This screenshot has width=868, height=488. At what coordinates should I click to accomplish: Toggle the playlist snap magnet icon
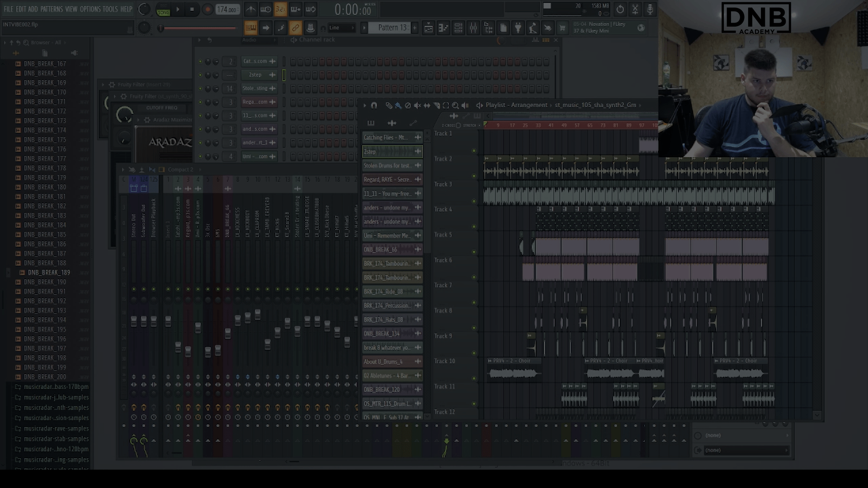tap(374, 105)
